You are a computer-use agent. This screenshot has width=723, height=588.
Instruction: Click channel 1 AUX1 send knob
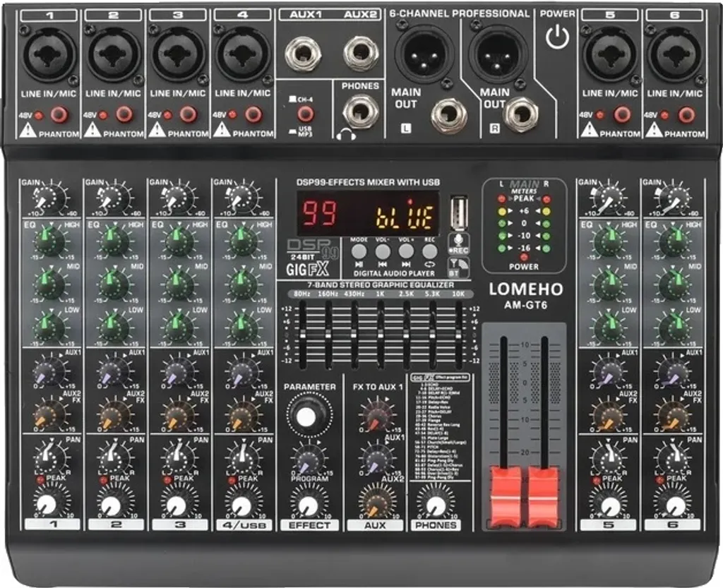tap(48, 371)
